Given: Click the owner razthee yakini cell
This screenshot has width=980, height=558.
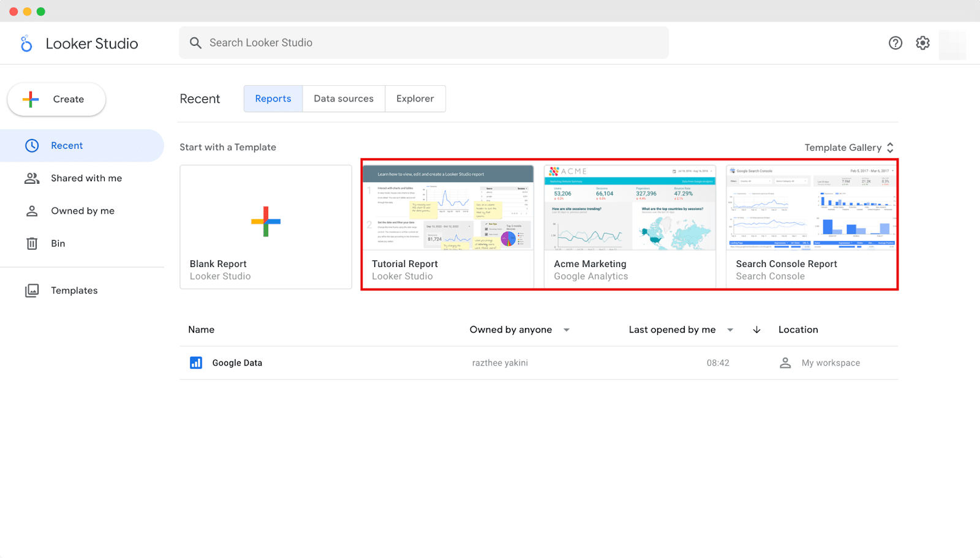Looking at the screenshot, I should point(500,363).
